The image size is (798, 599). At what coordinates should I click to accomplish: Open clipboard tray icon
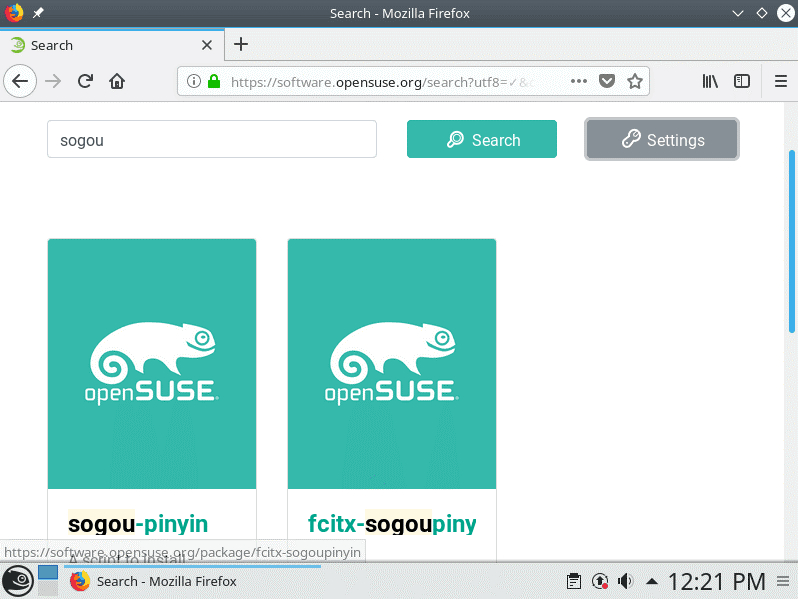(574, 581)
